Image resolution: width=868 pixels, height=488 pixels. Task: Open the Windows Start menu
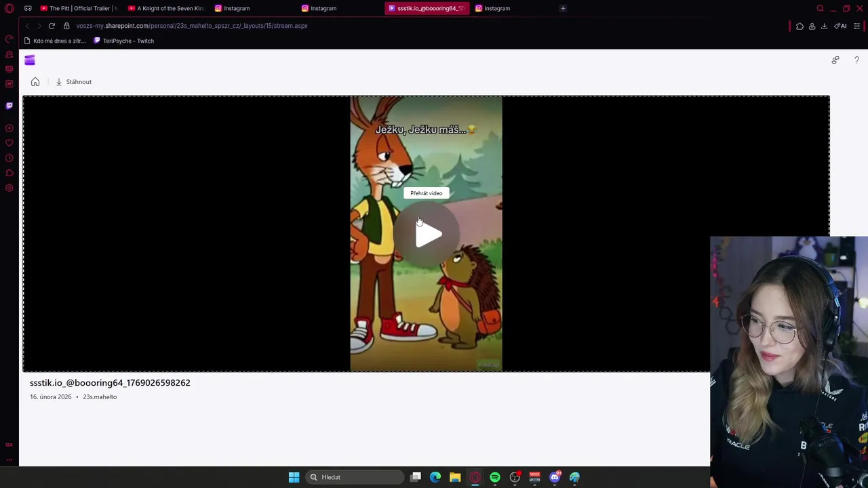click(x=294, y=477)
